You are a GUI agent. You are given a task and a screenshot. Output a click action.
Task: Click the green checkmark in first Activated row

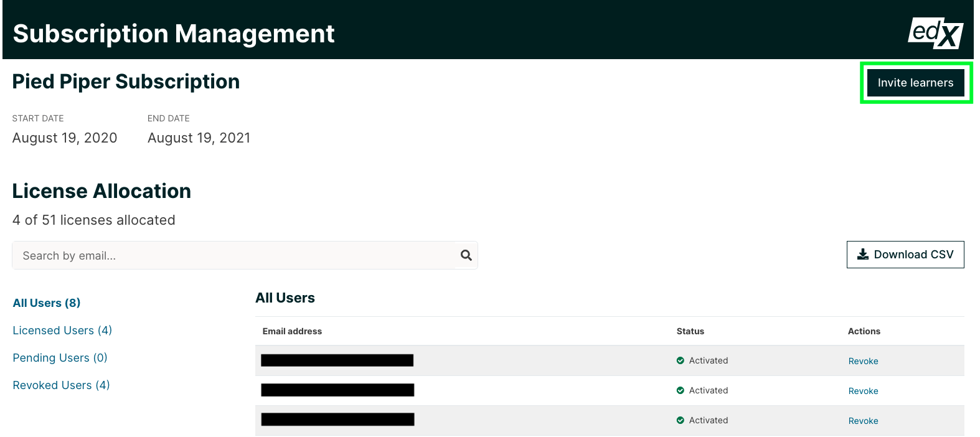pyautogui.click(x=681, y=360)
